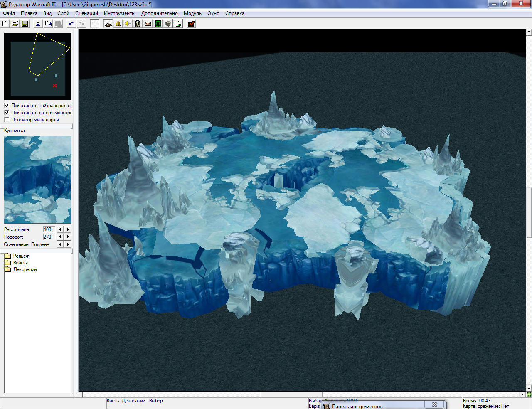Click the Войска folder icon
Screen dimensions: 532x409
(x=7, y=263)
